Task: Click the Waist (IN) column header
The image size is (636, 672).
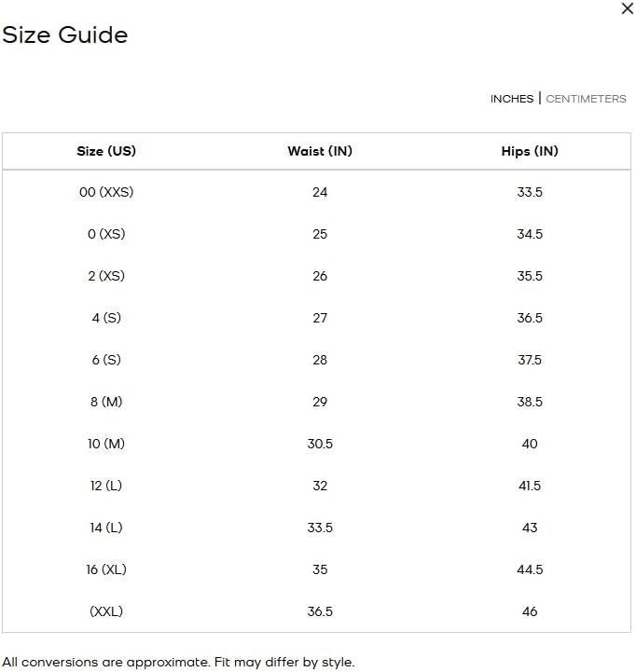Action: click(320, 151)
